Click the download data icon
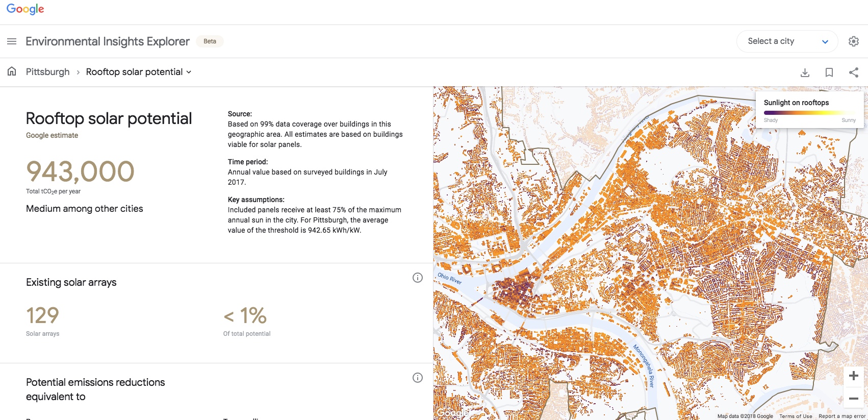 pos(805,72)
